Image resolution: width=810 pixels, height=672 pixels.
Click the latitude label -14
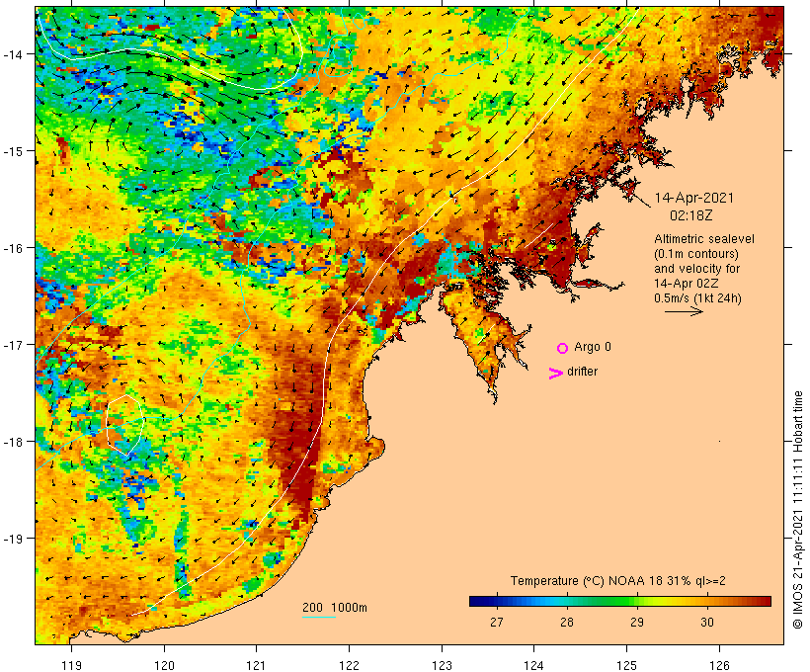tap(13, 53)
